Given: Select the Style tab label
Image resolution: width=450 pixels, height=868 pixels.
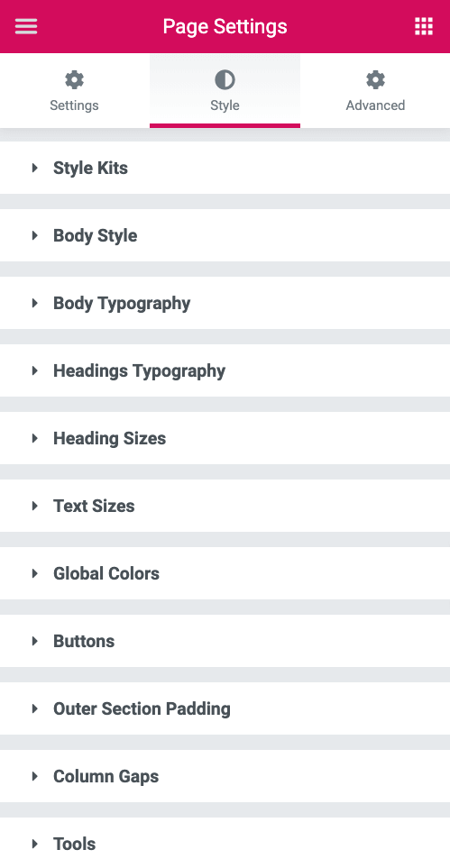Looking at the screenshot, I should pyautogui.click(x=225, y=105).
